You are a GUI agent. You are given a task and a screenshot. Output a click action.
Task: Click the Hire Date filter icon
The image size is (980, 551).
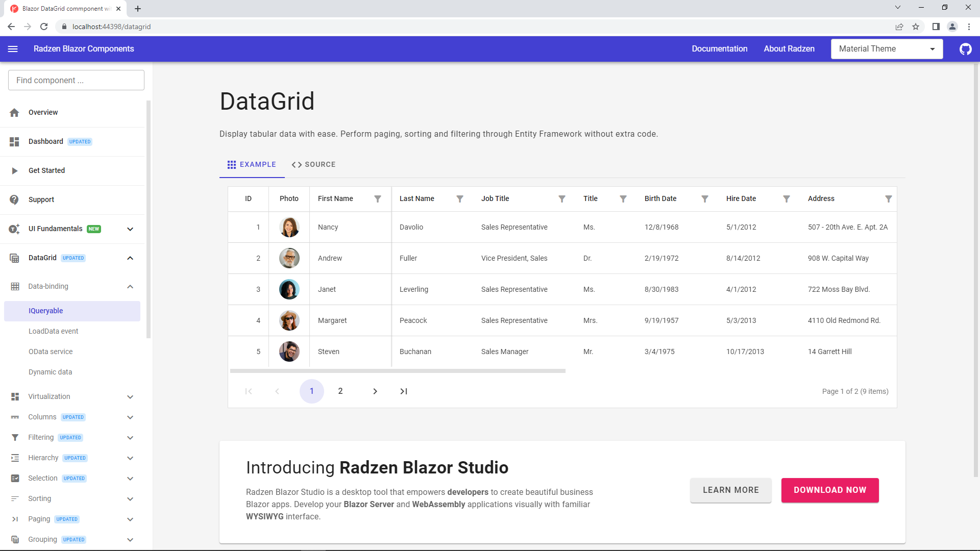click(786, 199)
